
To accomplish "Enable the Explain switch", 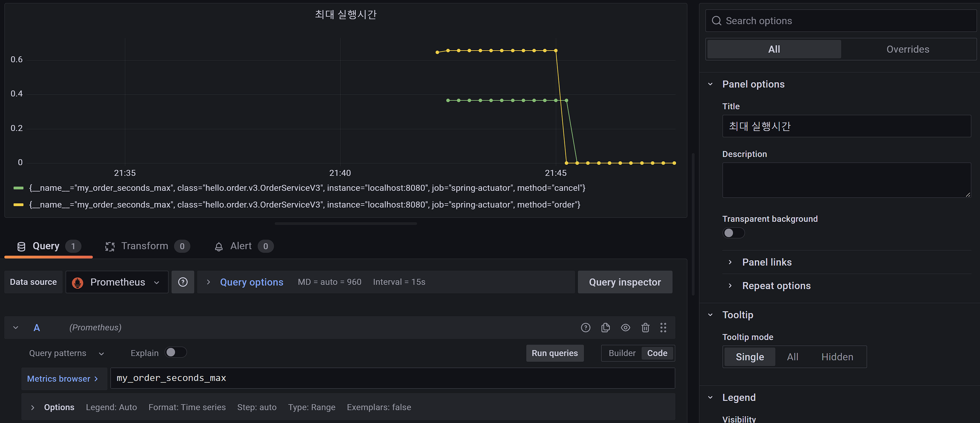I will (x=175, y=352).
